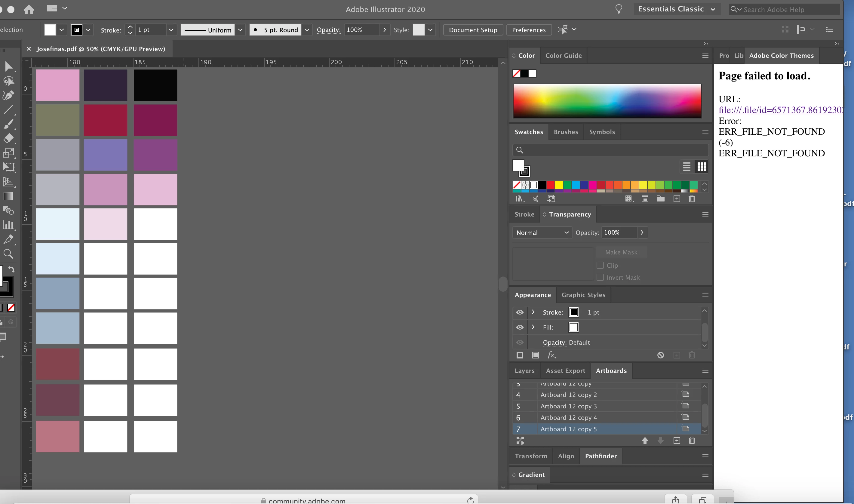Click the Gradient tool icon
The width and height of the screenshot is (854, 504).
[x=8, y=196]
